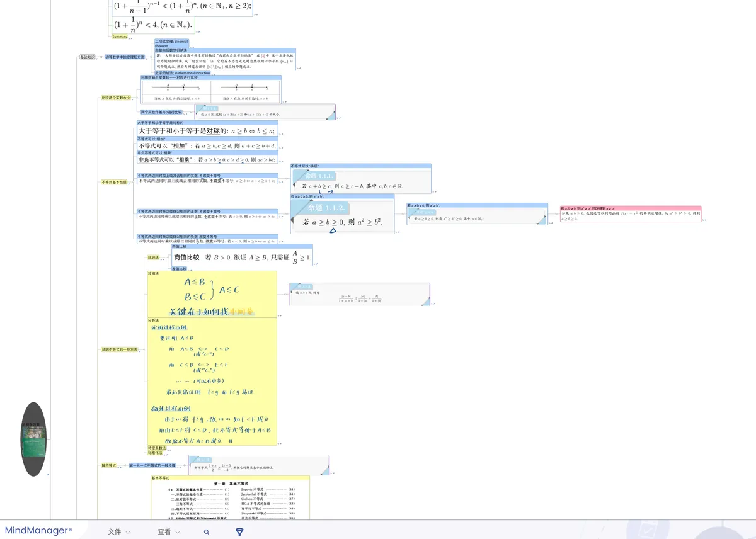Open the search magnifier in bottom toolbar
The width and height of the screenshot is (756, 539).
[x=207, y=532]
